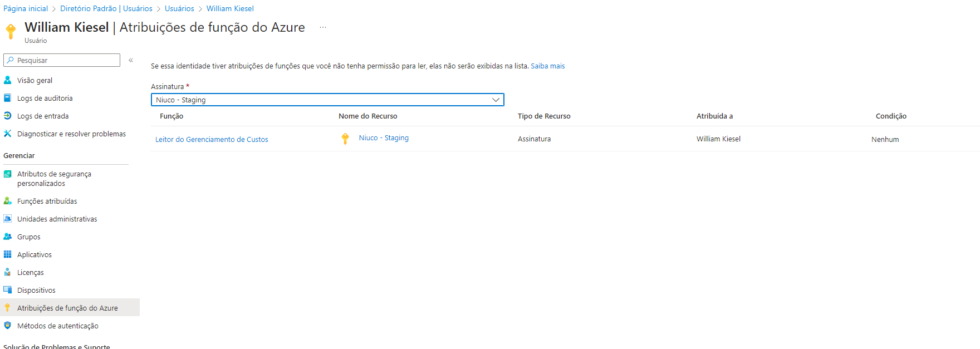Click the Nome do Recurso column header

coord(368,116)
